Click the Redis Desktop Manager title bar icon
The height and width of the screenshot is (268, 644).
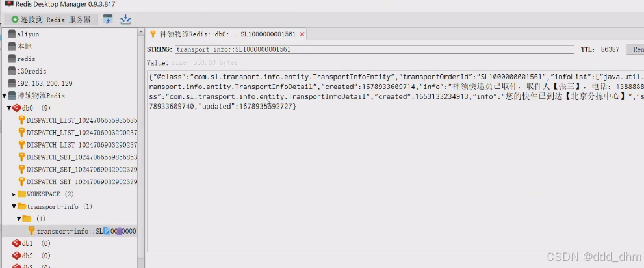click(8, 4)
